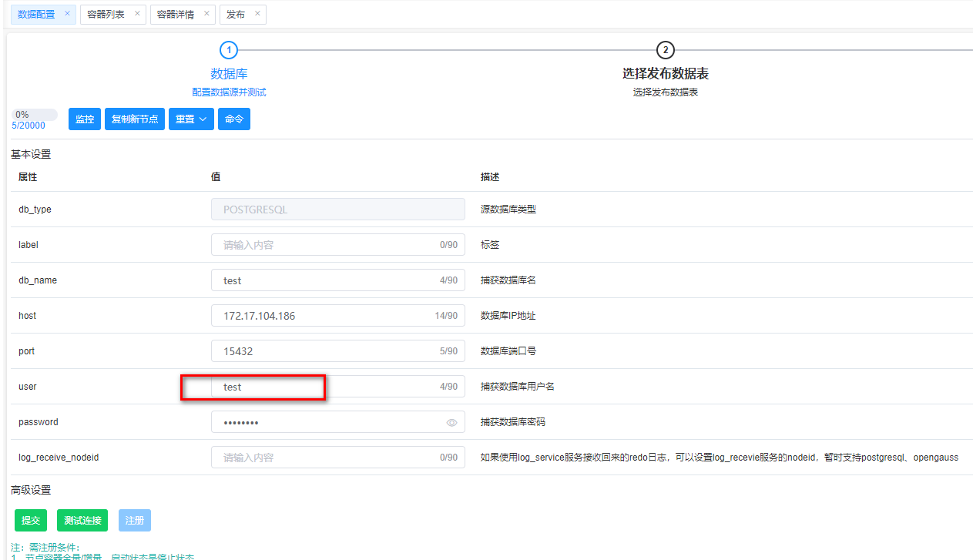Click the 测试连接 button

coord(82,521)
